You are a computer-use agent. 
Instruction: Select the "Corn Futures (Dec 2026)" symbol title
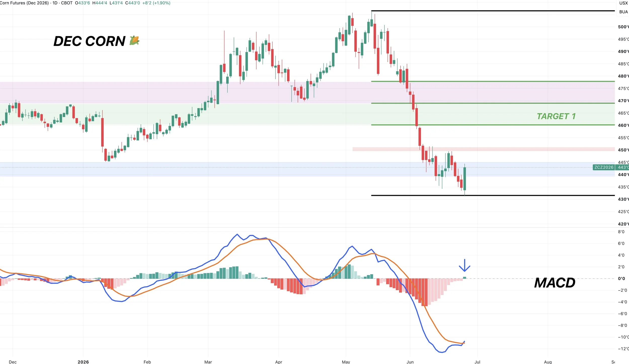(x=24, y=3)
